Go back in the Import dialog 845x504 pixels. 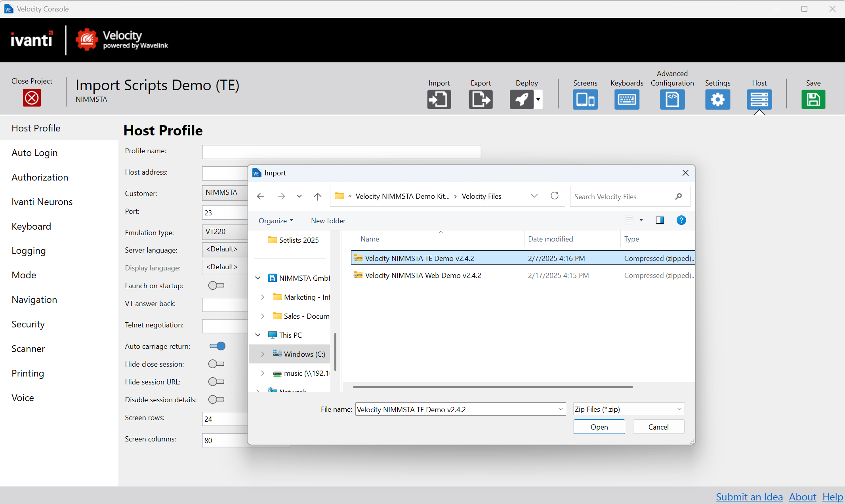[x=260, y=196]
